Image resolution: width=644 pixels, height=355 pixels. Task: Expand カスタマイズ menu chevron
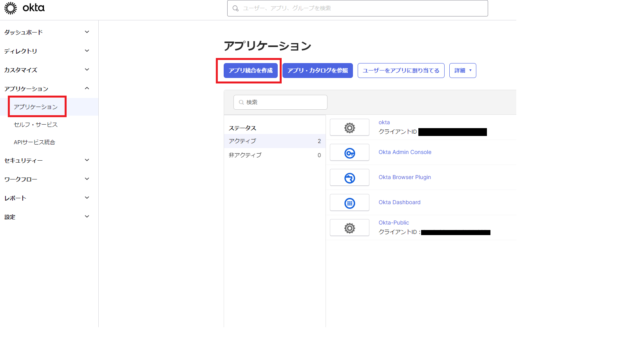pos(87,70)
